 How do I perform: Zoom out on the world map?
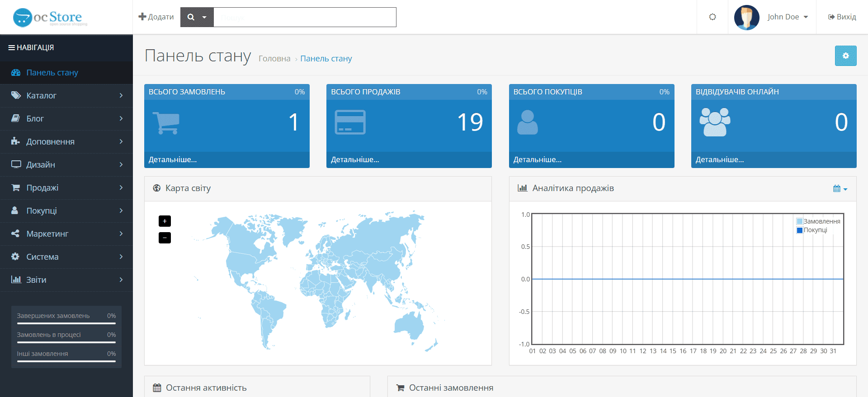pyautogui.click(x=165, y=238)
